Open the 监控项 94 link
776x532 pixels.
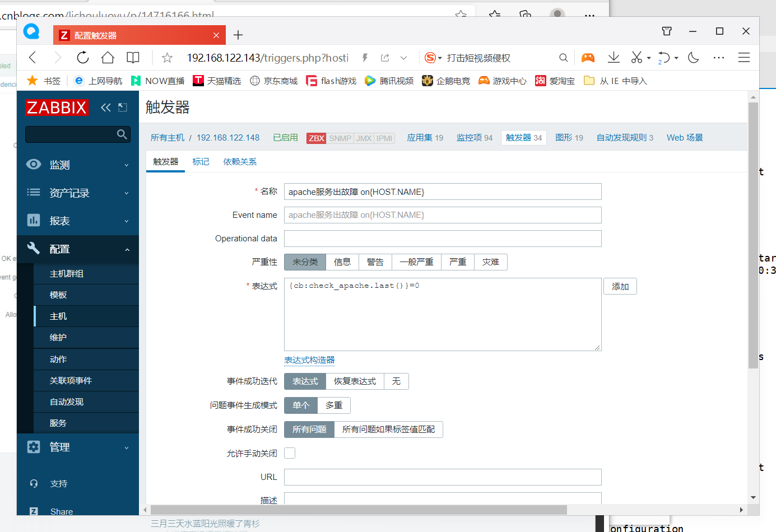point(475,138)
